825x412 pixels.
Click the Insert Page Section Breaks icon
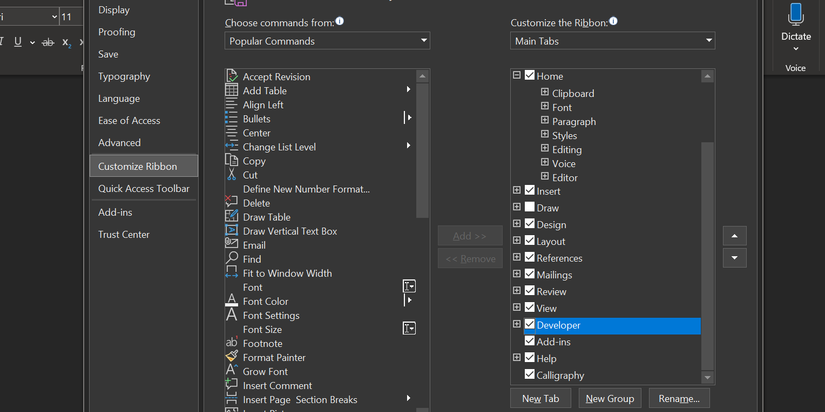(x=232, y=399)
